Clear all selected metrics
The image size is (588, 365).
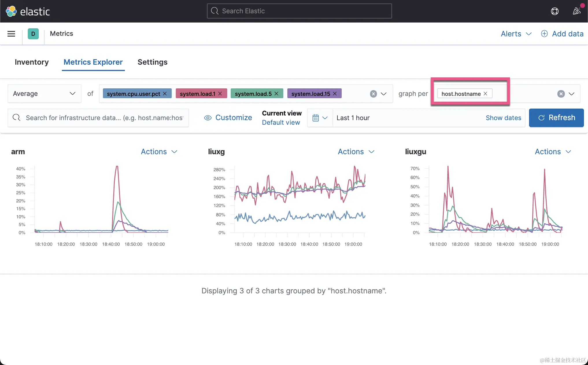click(373, 94)
